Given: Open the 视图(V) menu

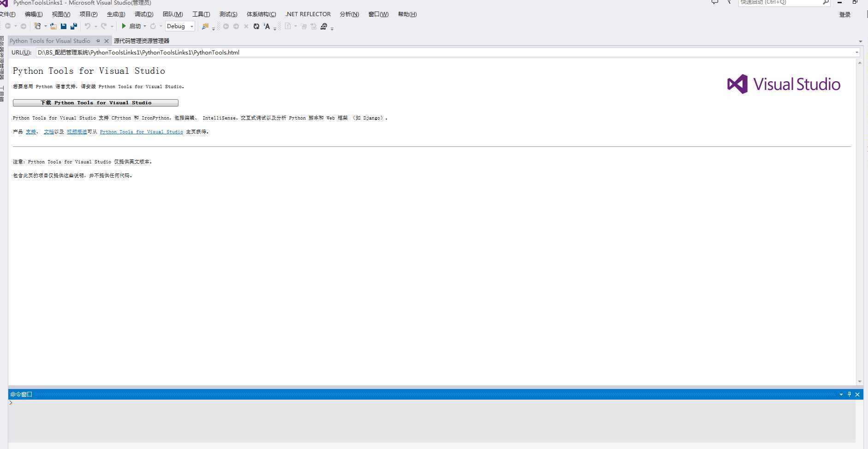Looking at the screenshot, I should [61, 14].
